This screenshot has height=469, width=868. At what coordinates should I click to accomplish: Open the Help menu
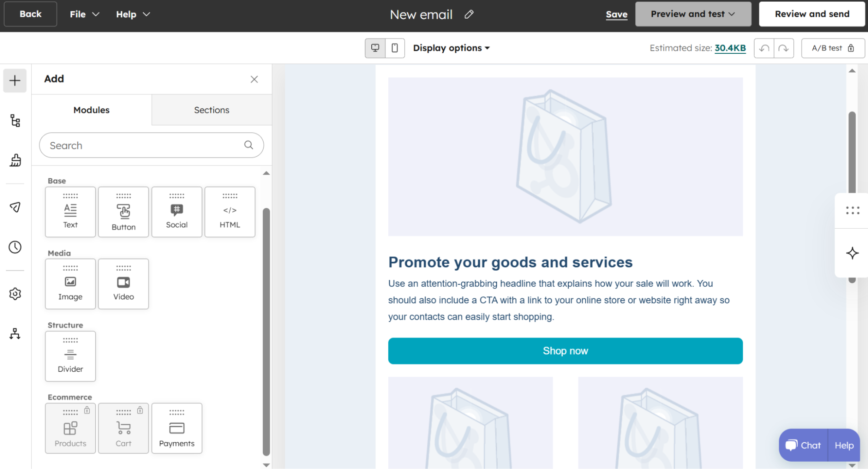pos(132,14)
